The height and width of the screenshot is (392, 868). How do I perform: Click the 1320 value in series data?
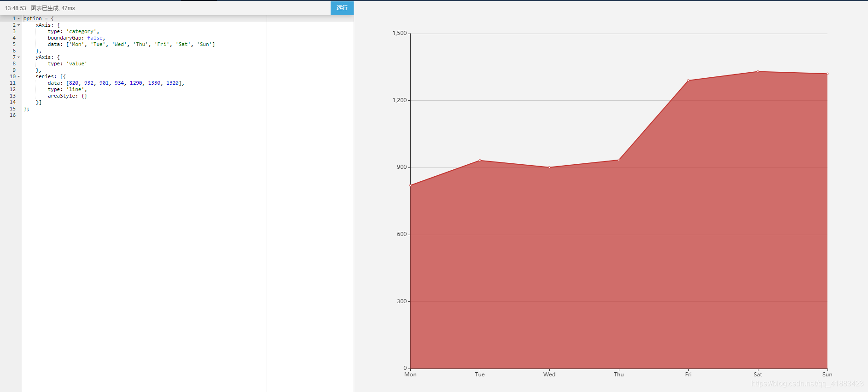coord(173,83)
